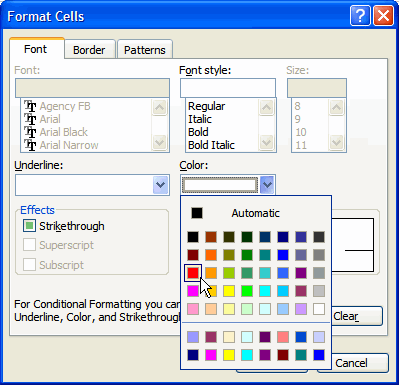The width and height of the screenshot is (399, 385).
Task: Click the Size input box
Action: coord(317,88)
